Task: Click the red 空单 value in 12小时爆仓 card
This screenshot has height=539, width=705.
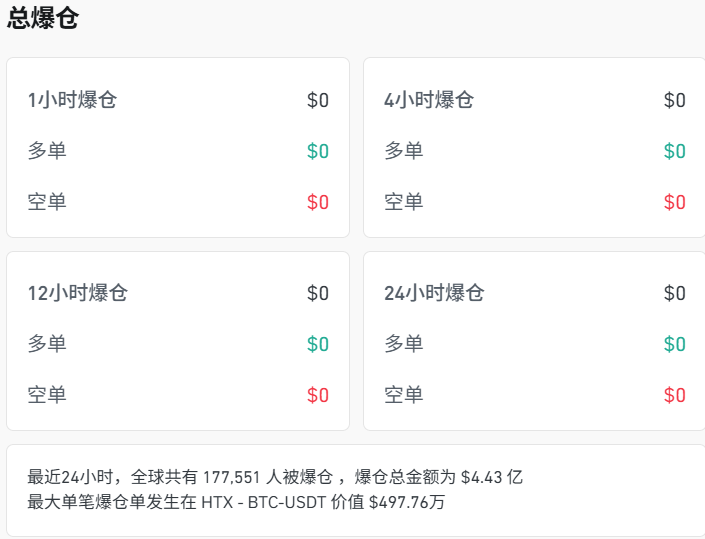Action: [x=318, y=395]
